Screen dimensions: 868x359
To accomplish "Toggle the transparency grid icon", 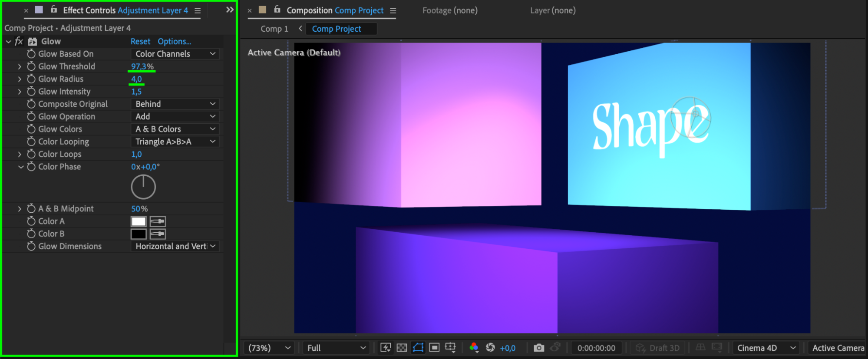I will tap(402, 348).
